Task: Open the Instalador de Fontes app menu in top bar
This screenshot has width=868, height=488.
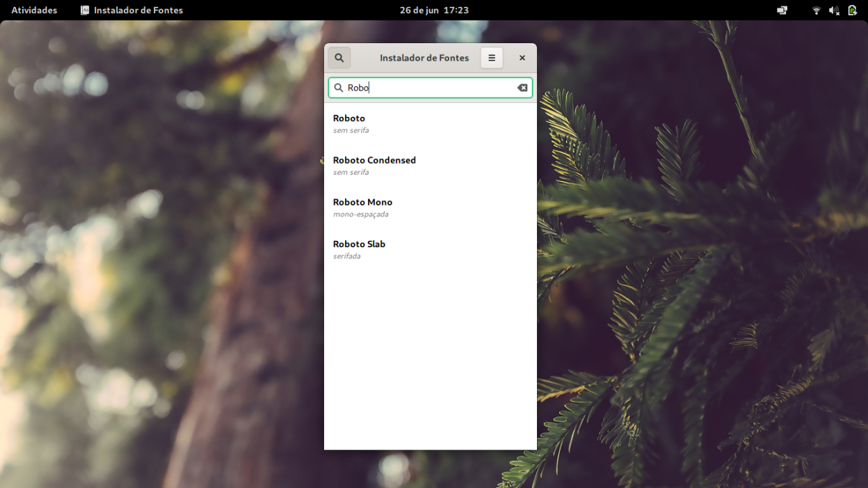Action: 132,10
